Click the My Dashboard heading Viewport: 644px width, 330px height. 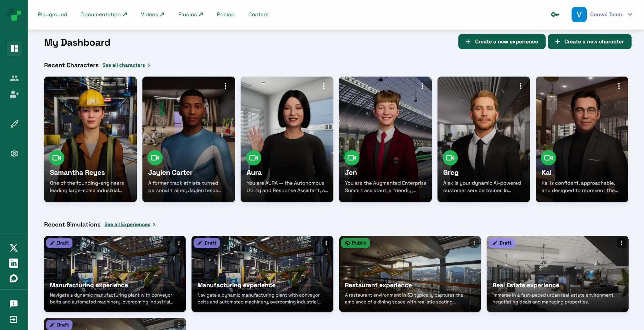77,43
